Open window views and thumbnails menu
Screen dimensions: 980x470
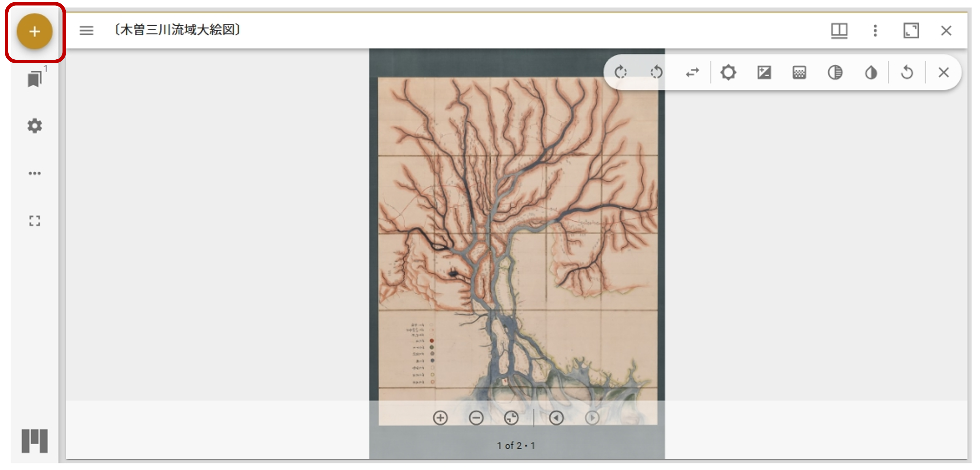(839, 30)
